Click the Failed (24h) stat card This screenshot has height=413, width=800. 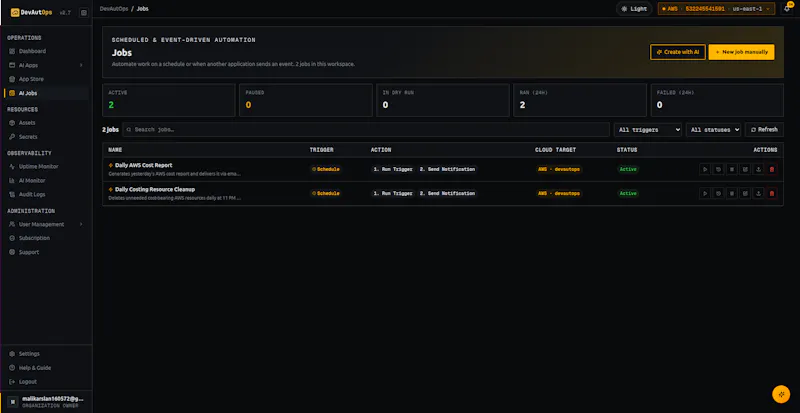point(717,100)
